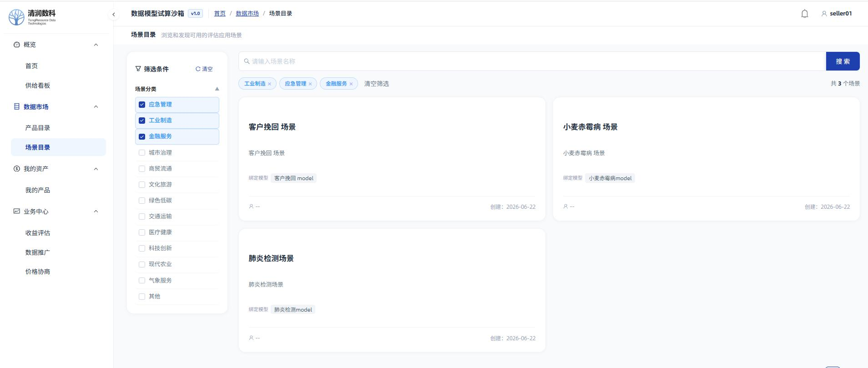Viewport: 868px width, 368px height.
Task: Check the 医疗健康 category
Action: point(142,232)
